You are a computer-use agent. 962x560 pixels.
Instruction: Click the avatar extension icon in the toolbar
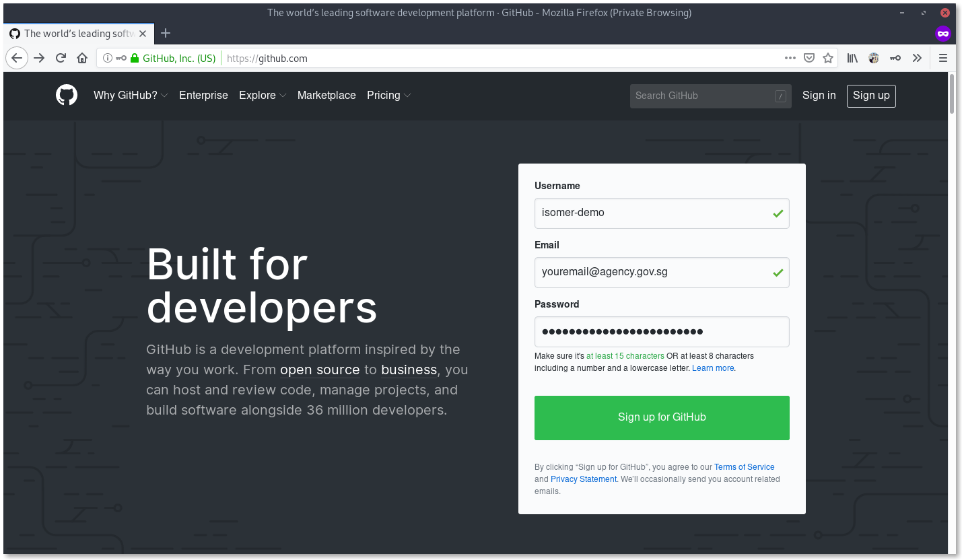(x=874, y=58)
